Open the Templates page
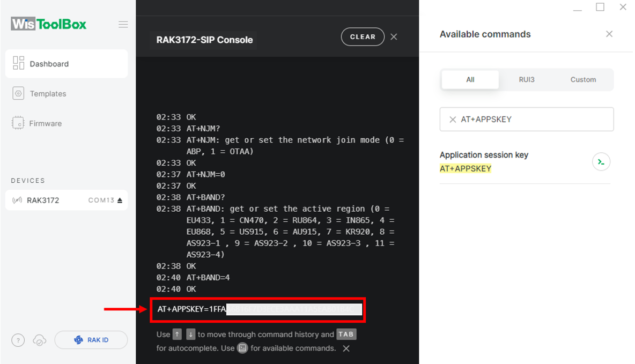Image resolution: width=635 pixels, height=364 pixels. (48, 93)
